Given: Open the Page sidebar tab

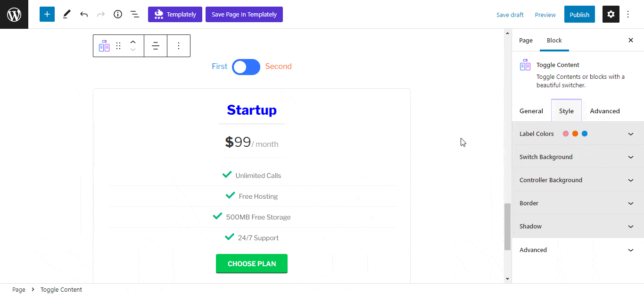Looking at the screenshot, I should (526, 40).
